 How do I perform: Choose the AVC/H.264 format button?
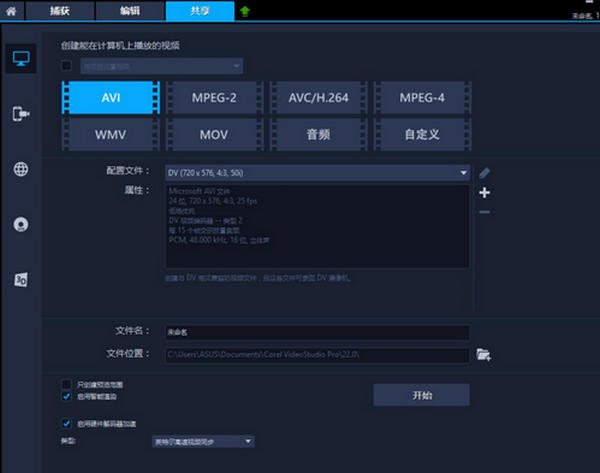point(318,98)
